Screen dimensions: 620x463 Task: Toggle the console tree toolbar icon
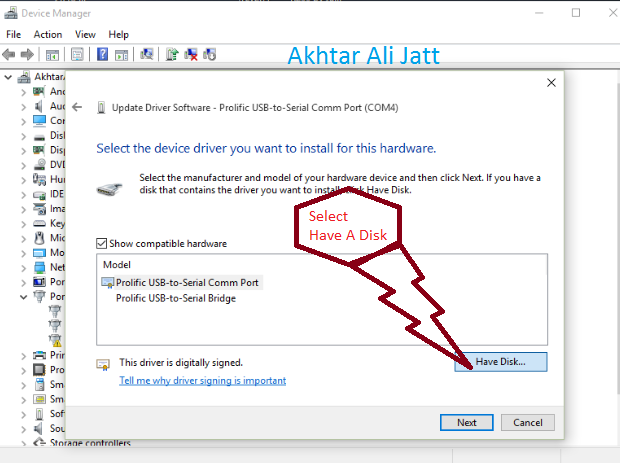point(52,55)
